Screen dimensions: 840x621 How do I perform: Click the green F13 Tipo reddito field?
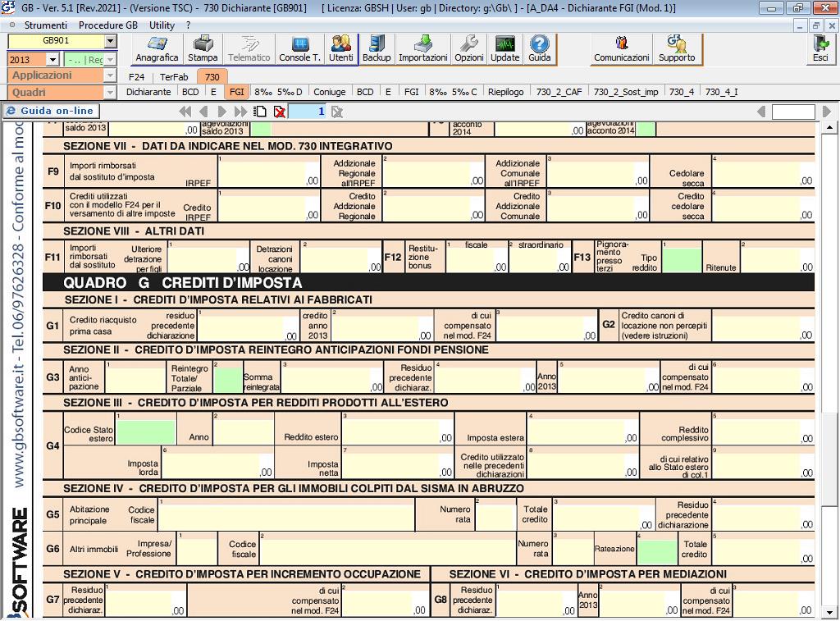[x=682, y=260]
